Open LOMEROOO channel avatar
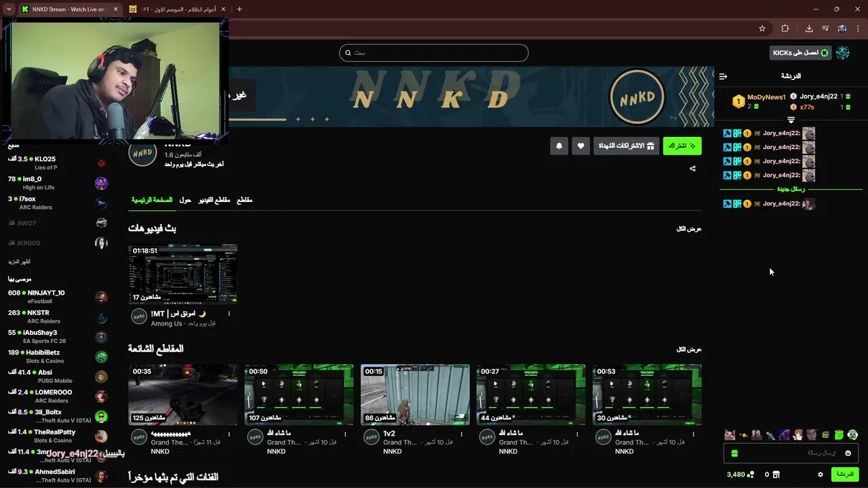 pos(101,396)
